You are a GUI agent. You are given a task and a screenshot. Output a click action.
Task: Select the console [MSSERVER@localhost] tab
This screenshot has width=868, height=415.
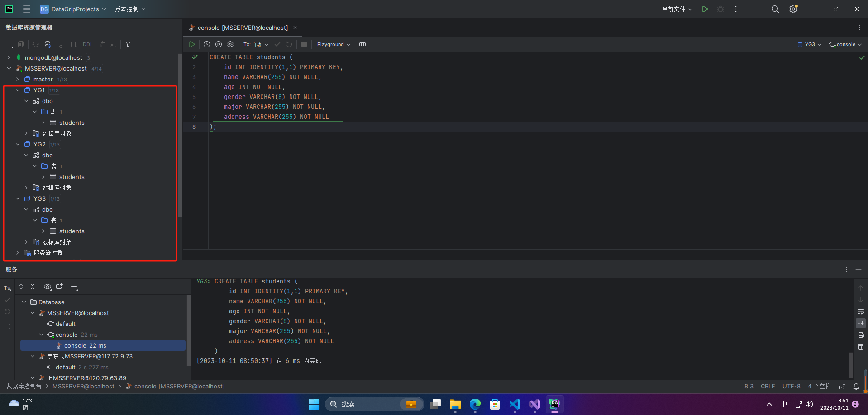(243, 28)
